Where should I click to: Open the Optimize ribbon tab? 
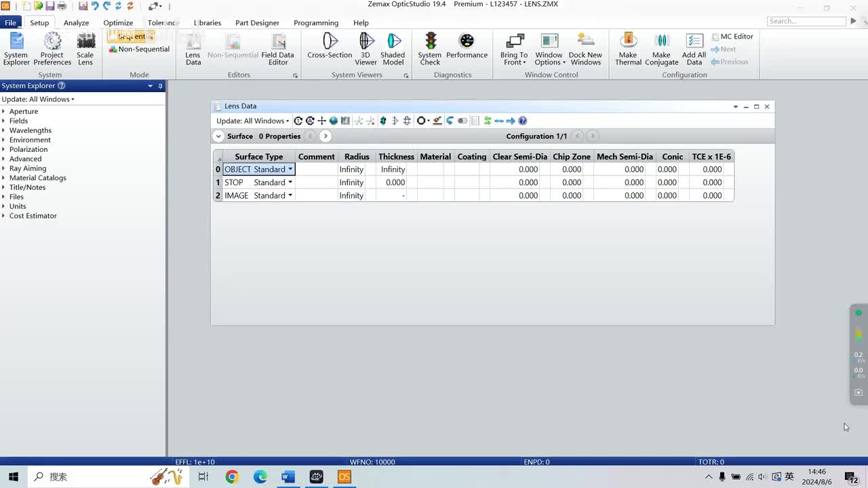[x=118, y=22]
